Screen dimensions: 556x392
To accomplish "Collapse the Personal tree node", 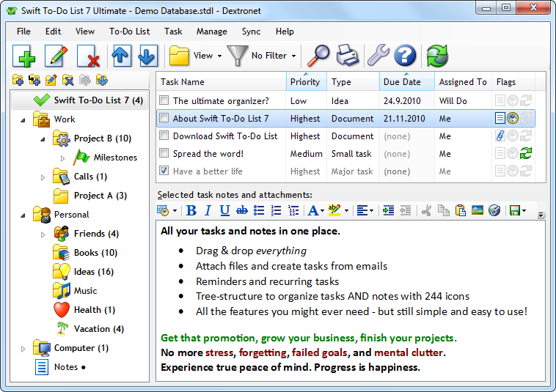I will click(x=23, y=215).
